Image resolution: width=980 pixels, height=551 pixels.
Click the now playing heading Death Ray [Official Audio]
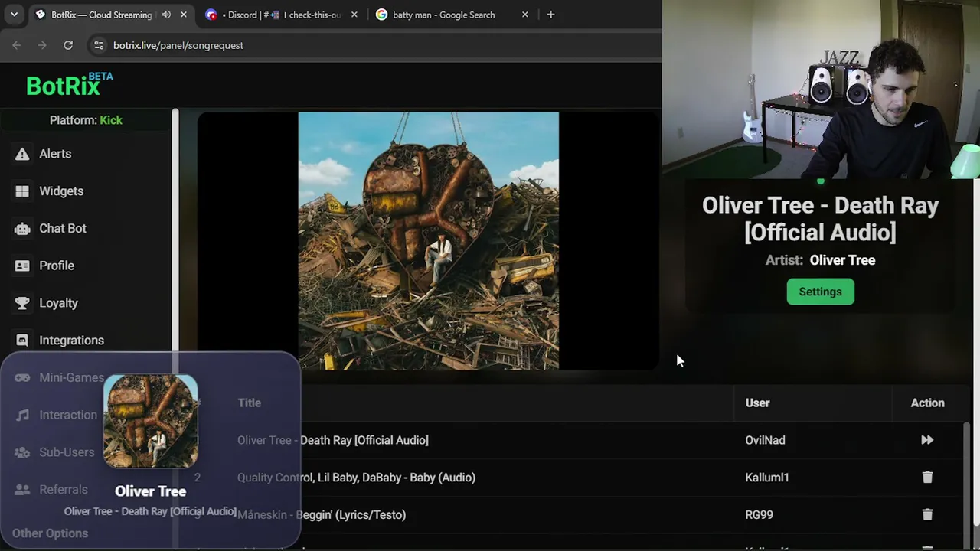tap(820, 219)
